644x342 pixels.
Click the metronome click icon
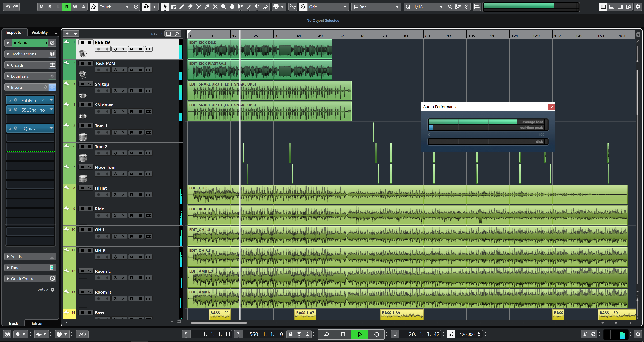585,334
